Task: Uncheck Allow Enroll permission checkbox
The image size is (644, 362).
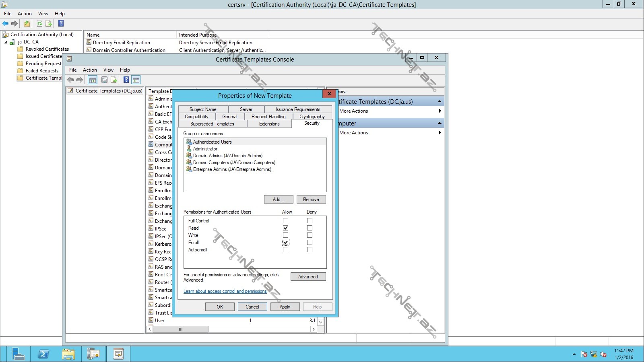Action: [285, 243]
